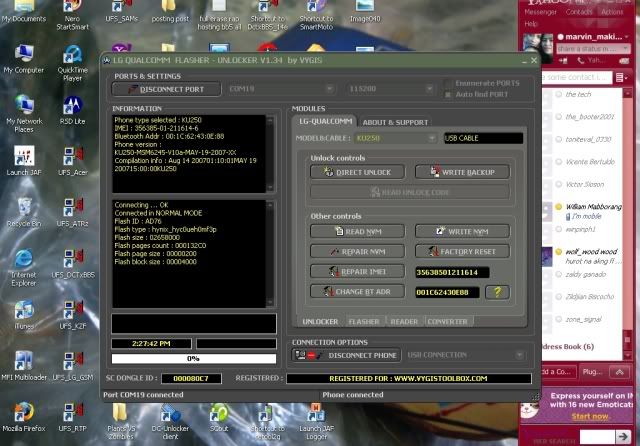Image resolution: width=640 pixels, height=446 pixels.
Task: Switch to the ABOUT & SUPPORT tab
Action: 395,122
